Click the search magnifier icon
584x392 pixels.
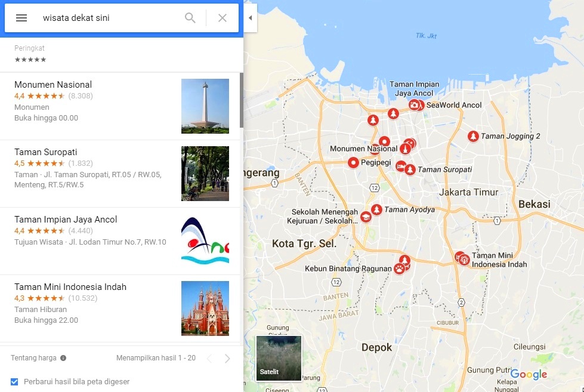click(x=190, y=18)
